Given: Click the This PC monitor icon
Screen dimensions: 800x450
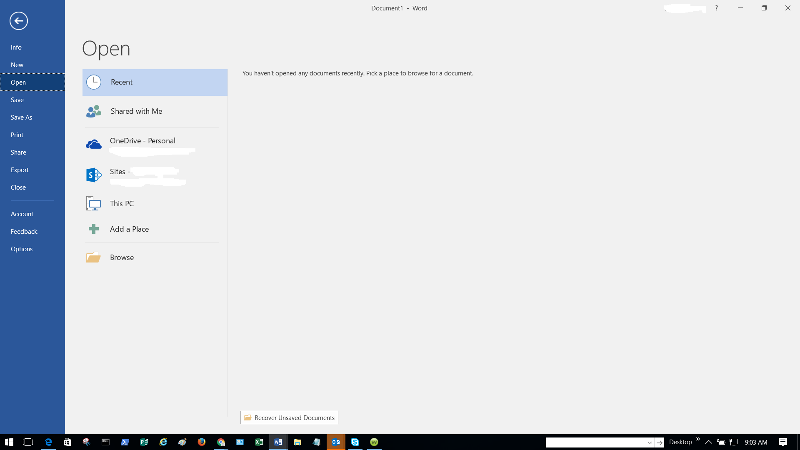Looking at the screenshot, I should point(94,204).
